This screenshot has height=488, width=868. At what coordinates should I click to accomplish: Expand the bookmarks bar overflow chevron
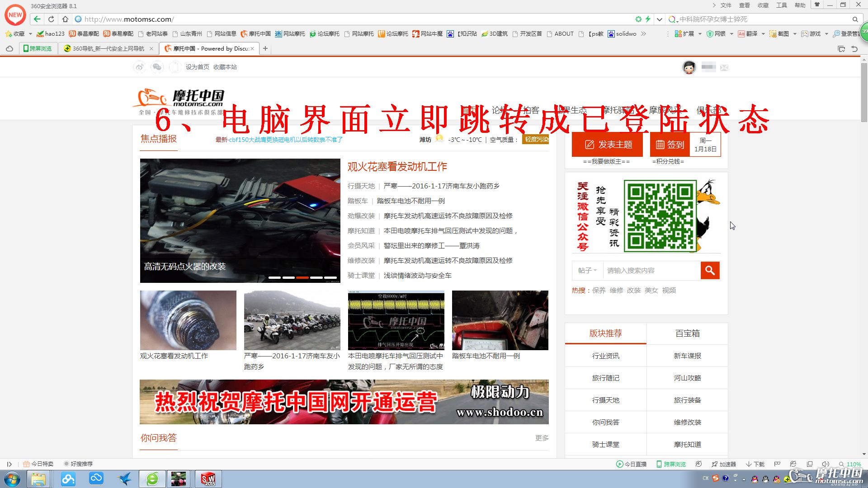[644, 33]
